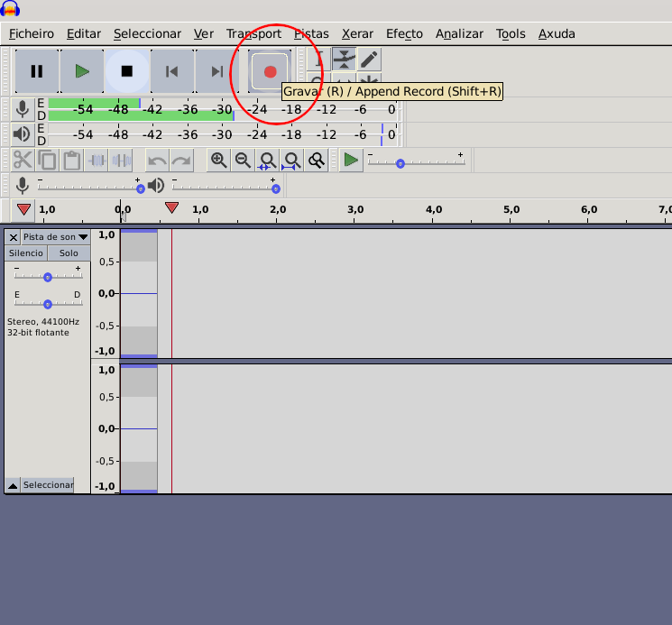
Task: Open the Xerar menu
Action: 357,34
